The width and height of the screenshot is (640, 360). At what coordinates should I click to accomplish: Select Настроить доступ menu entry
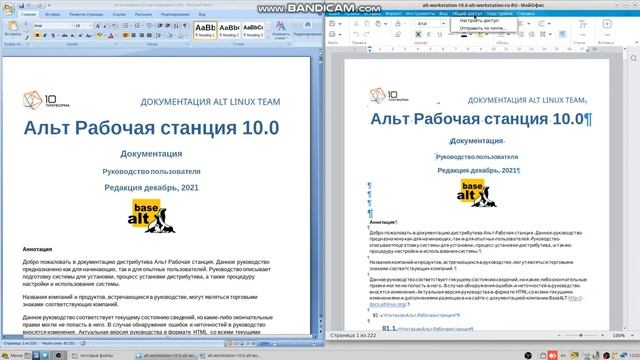pos(479,20)
